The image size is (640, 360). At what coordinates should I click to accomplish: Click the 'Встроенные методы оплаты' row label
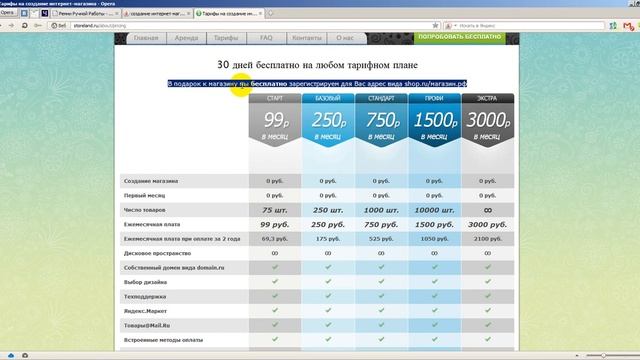163,340
